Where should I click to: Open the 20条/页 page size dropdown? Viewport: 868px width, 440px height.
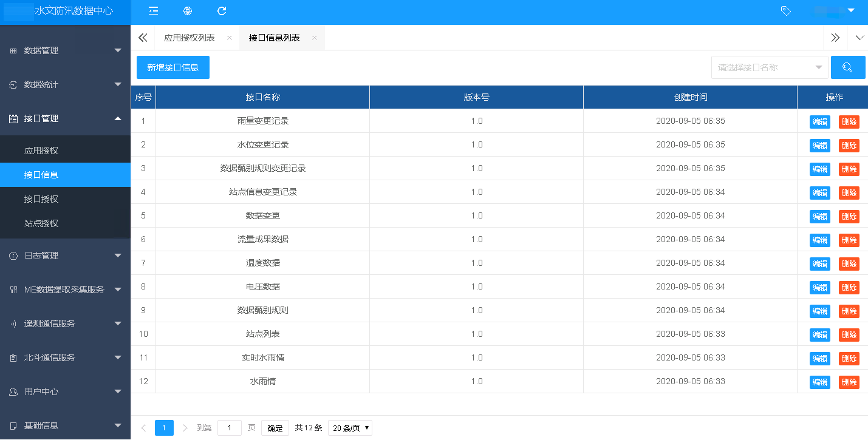[x=349, y=428]
